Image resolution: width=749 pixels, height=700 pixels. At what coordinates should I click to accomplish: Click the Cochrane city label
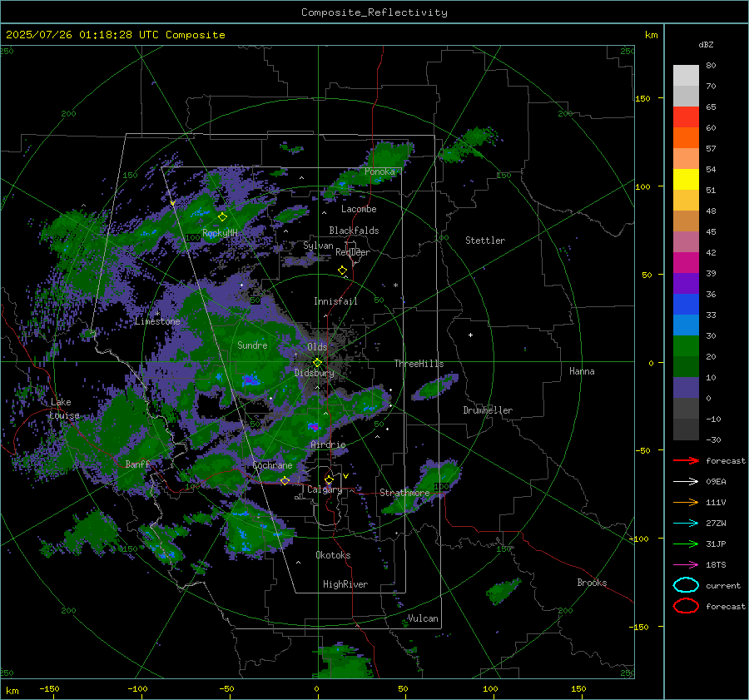tap(272, 465)
